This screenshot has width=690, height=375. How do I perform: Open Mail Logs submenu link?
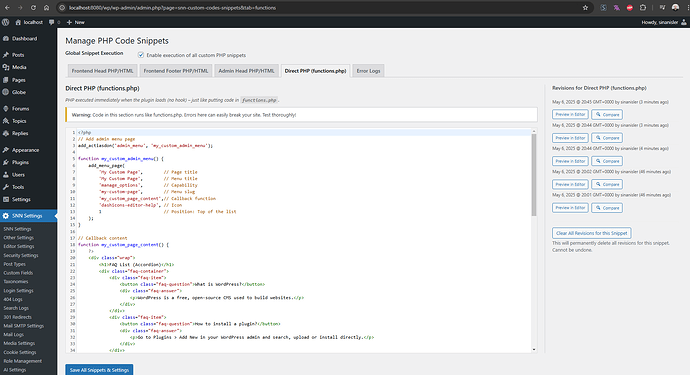pos(14,335)
